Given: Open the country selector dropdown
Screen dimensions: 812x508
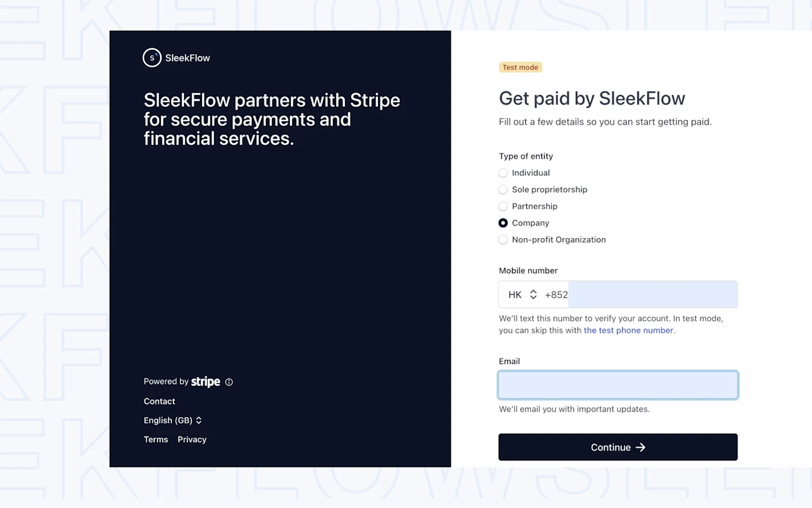Looking at the screenshot, I should (x=523, y=294).
